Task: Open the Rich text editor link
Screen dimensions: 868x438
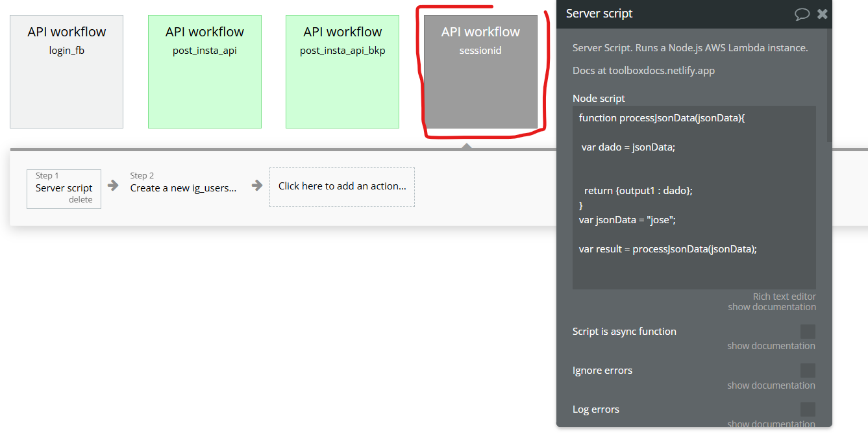Action: pos(784,297)
